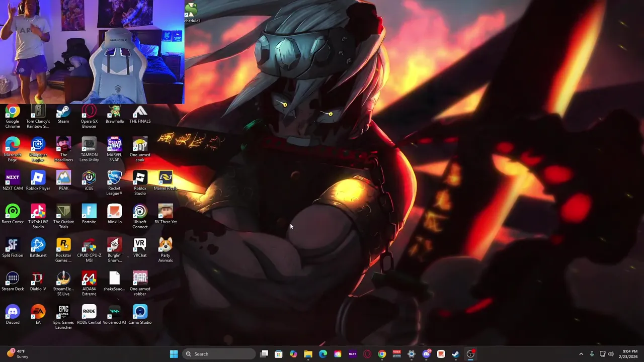Select the Microsoft Edge desktop shortcut
This screenshot has width=644, height=362.
(13, 150)
